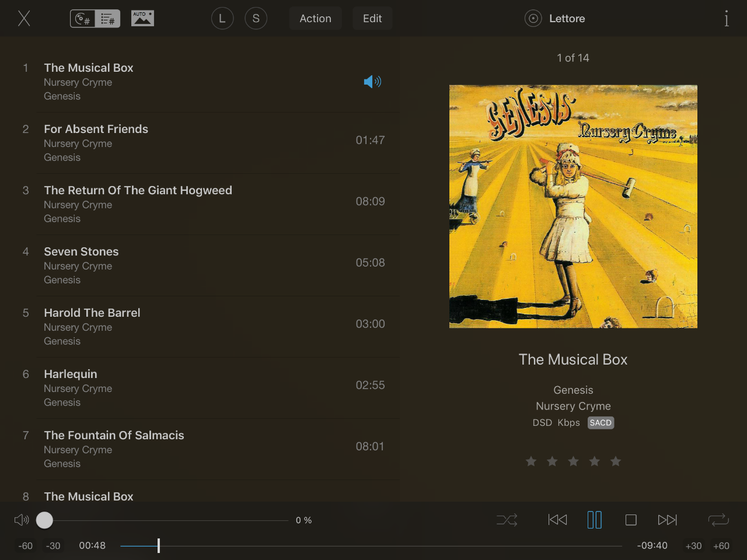Tap the "1 of 14" track counter
This screenshot has height=560, width=747.
point(573,58)
